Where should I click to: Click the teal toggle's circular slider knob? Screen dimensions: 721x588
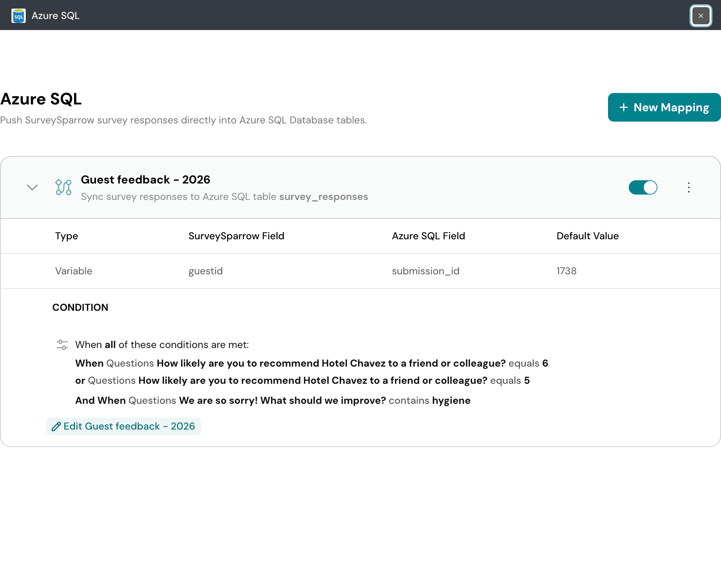[x=650, y=187]
